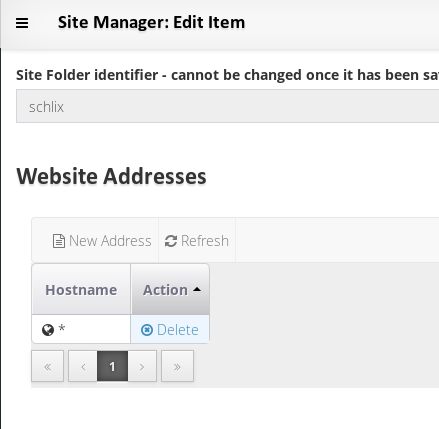Select the asterisk hostname cell

(x=81, y=329)
